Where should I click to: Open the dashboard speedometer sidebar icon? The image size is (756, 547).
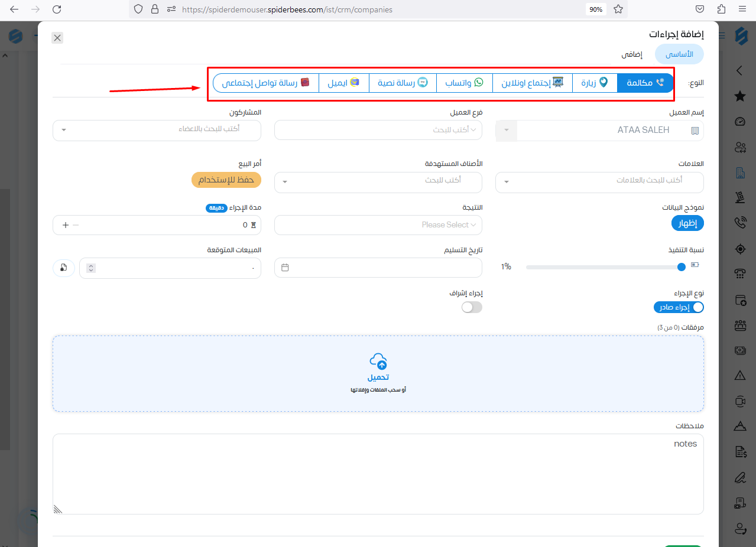(740, 121)
